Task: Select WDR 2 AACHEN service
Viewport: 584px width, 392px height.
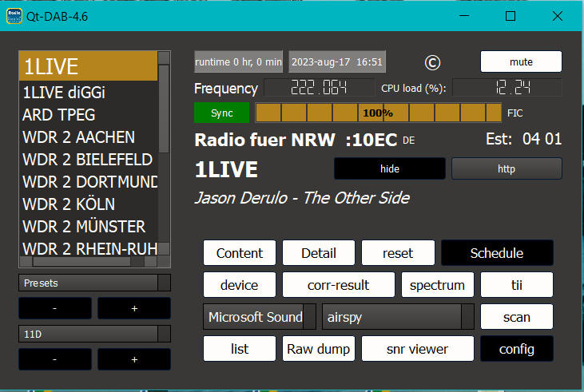Action: tap(88, 137)
